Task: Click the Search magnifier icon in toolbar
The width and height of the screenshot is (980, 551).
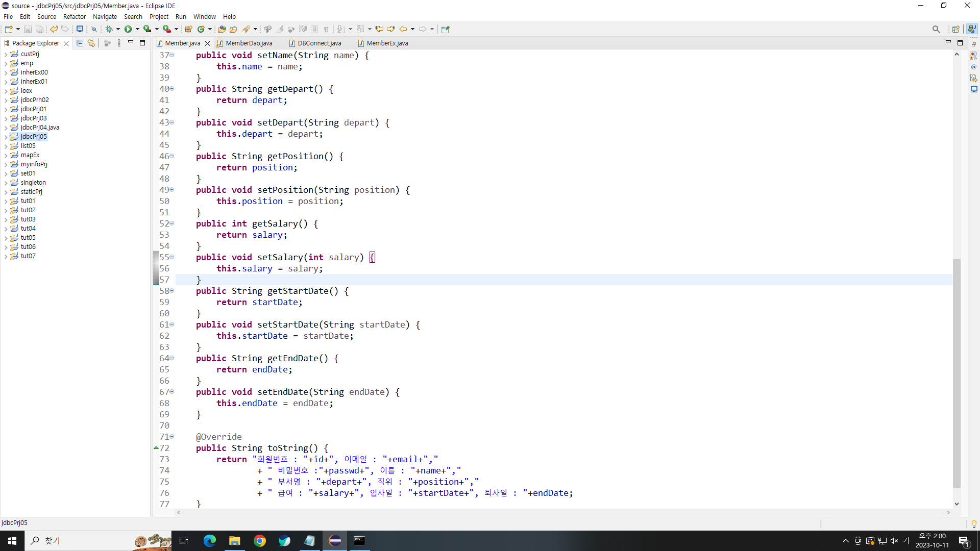Action: [936, 29]
